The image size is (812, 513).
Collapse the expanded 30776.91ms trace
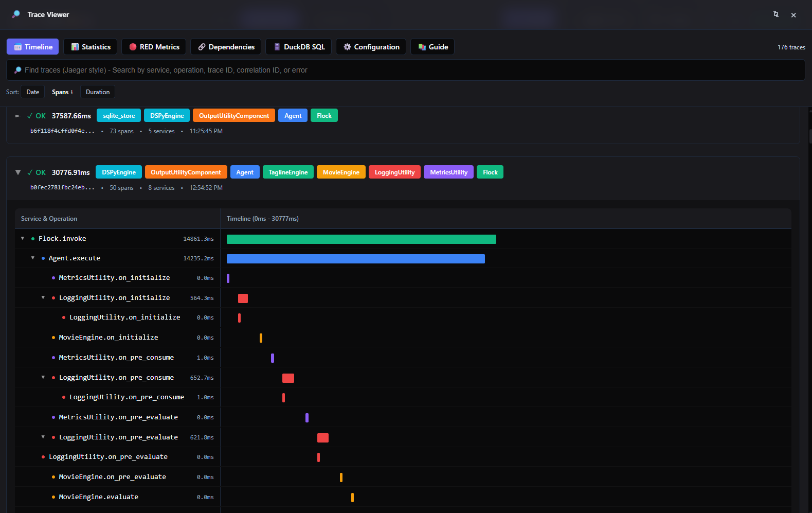[18, 172]
